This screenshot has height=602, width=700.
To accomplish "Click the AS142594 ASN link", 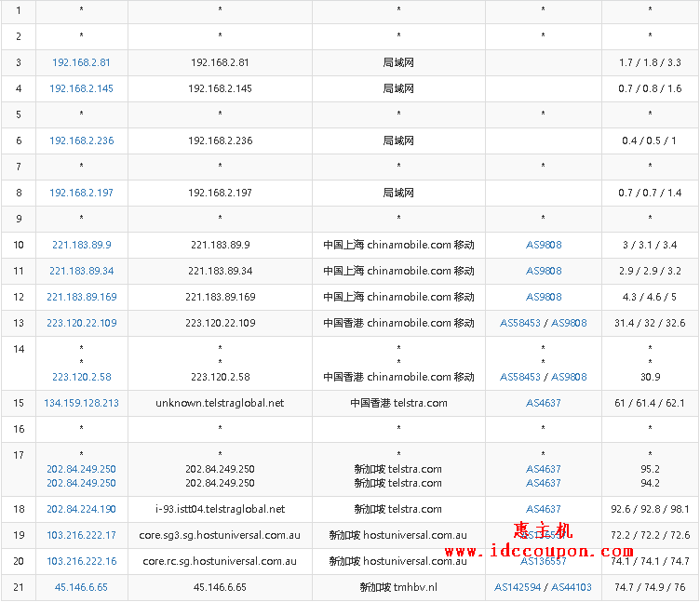I will [x=518, y=587].
